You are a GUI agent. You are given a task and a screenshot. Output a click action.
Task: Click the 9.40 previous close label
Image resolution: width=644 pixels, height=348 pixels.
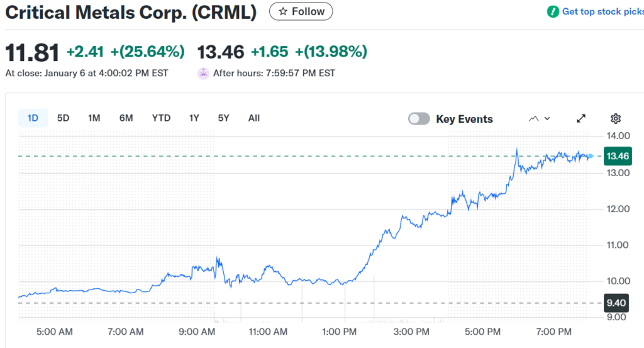[x=616, y=303]
